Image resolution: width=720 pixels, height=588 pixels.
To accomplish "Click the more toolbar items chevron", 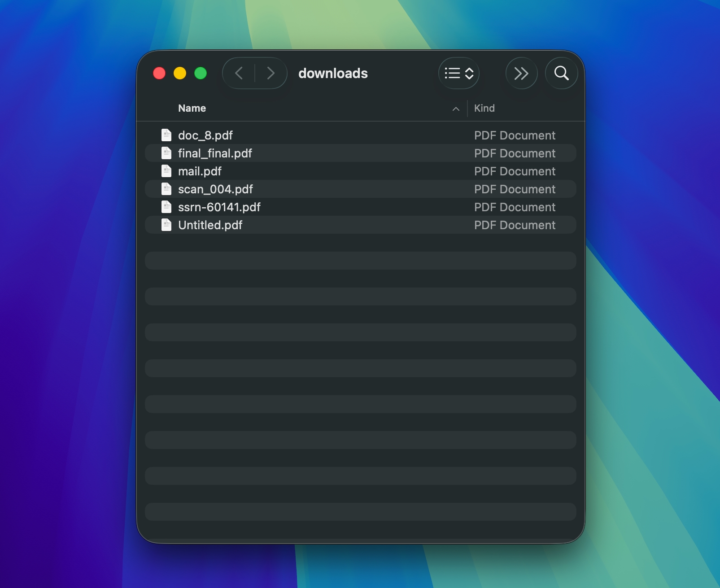I will tap(521, 73).
